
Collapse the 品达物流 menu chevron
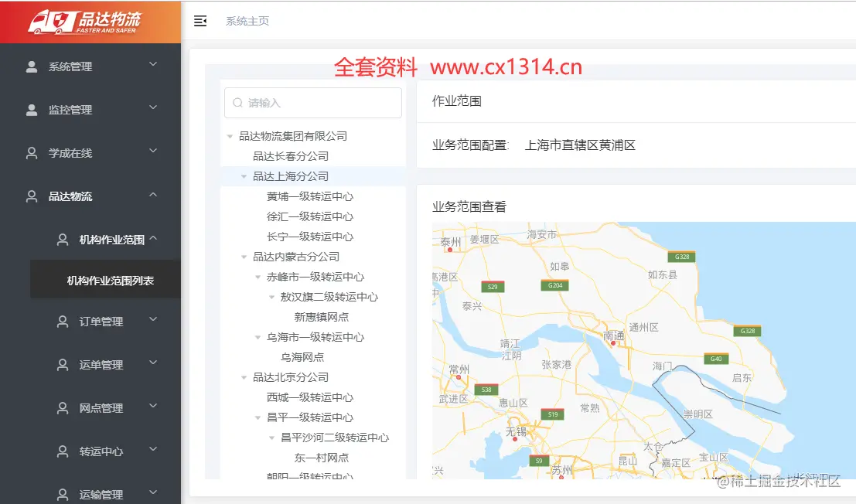click(x=153, y=194)
